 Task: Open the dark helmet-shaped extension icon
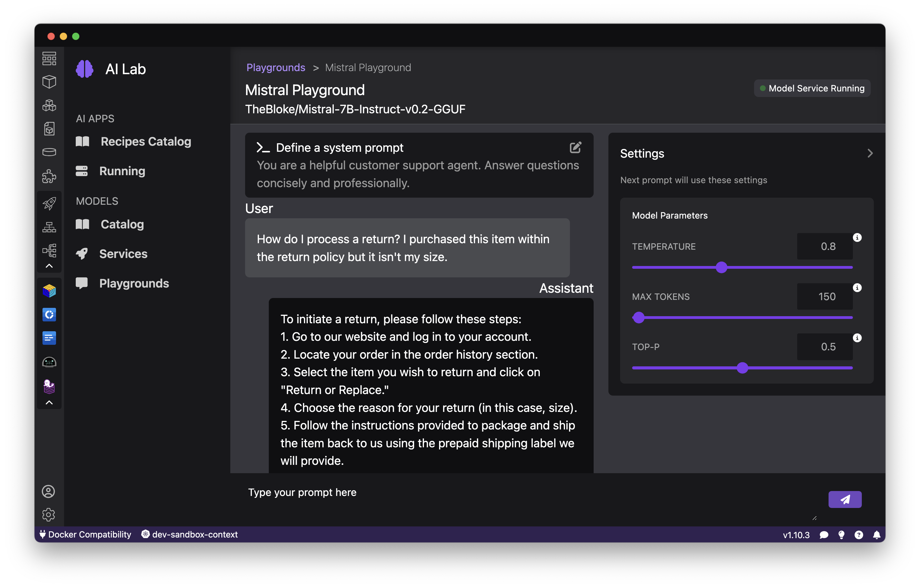pyautogui.click(x=49, y=362)
